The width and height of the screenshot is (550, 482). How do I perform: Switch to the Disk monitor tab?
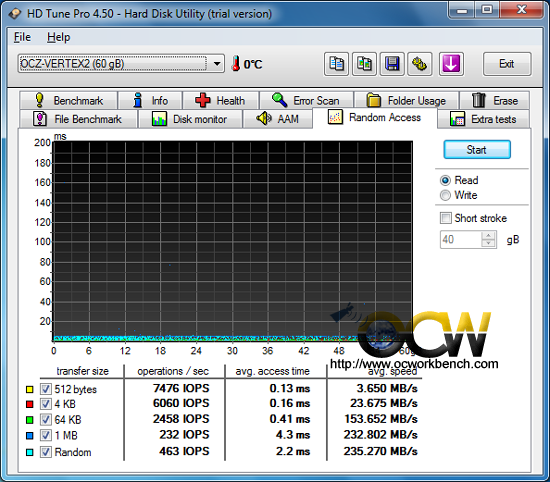(190, 119)
